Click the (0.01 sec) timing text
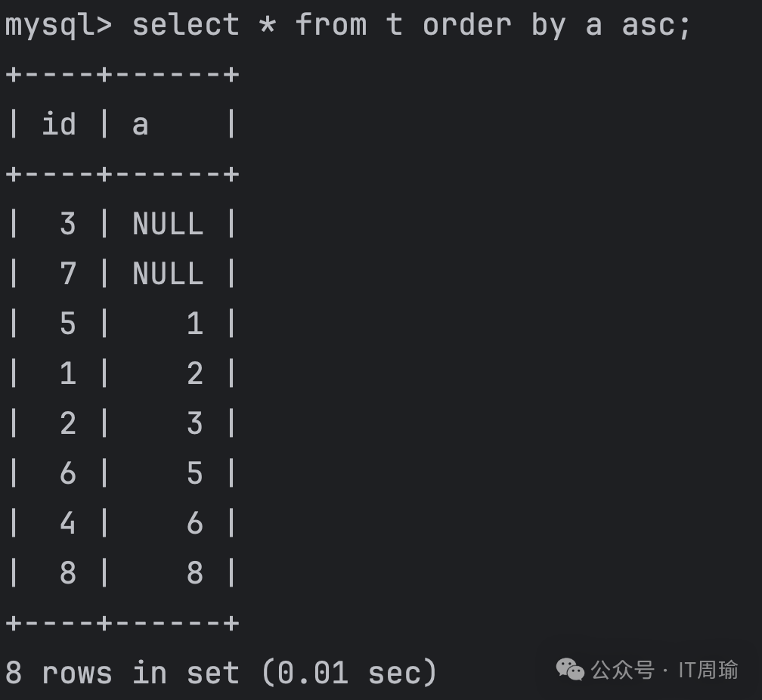Screen dimensions: 762x700 point(349,673)
